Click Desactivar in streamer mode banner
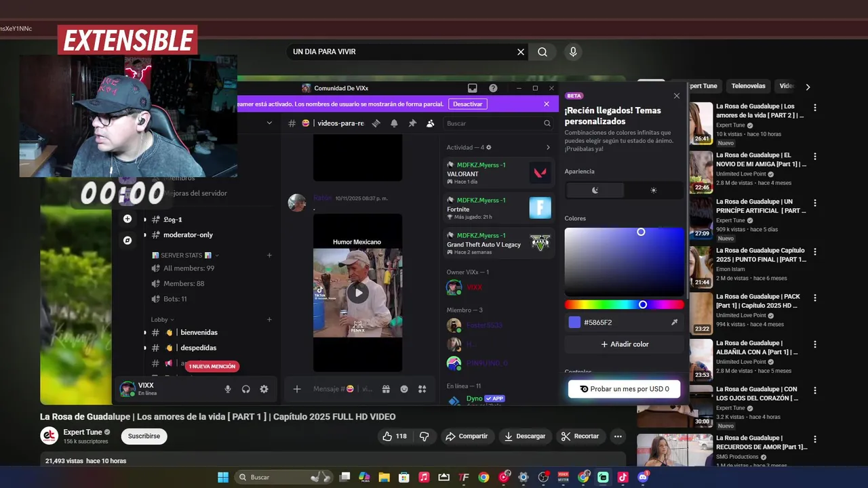This screenshot has height=488, width=868. click(468, 104)
